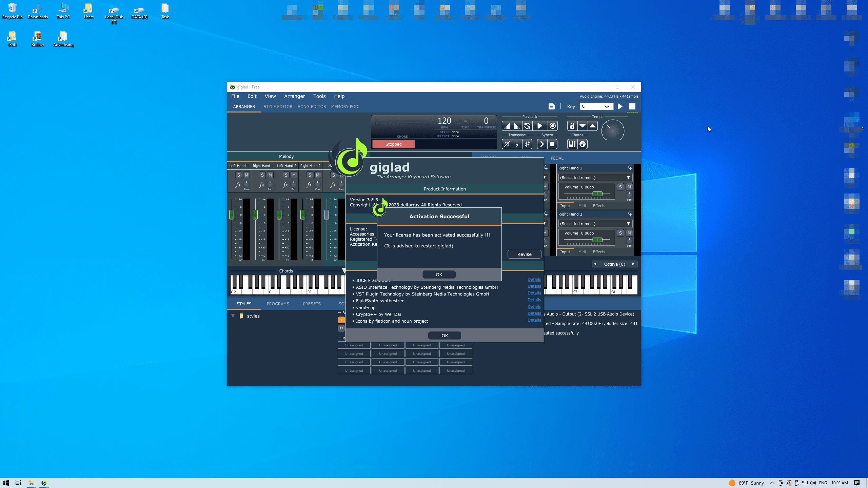868x488 pixels.
Task: Mute the Right Hand 1 mixer channel
Action: point(270,175)
